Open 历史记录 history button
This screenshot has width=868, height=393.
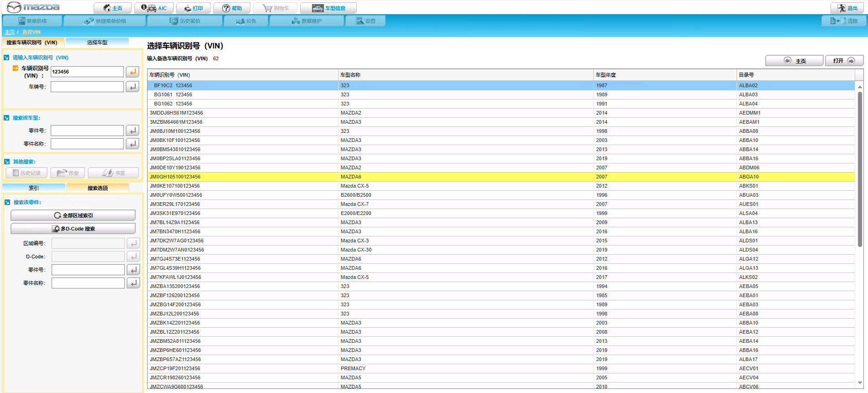tap(26, 173)
